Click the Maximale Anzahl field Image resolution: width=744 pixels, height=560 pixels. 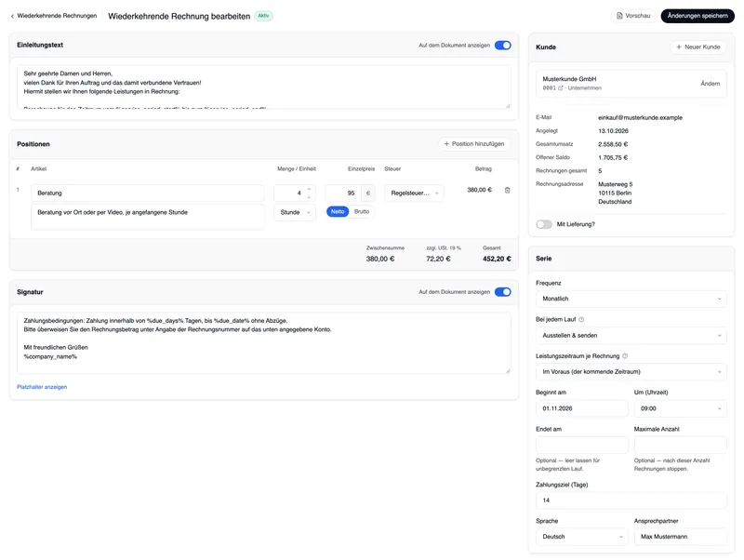coord(680,445)
